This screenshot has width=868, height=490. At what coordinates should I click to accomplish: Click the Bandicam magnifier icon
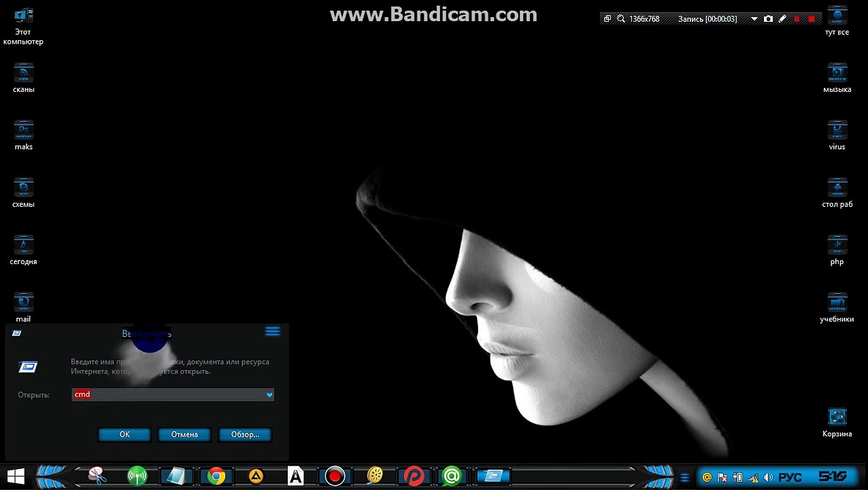[x=620, y=19]
